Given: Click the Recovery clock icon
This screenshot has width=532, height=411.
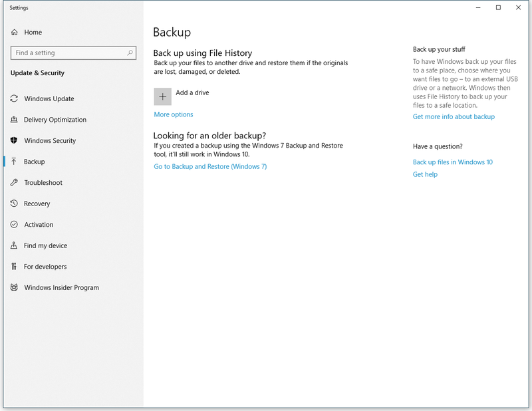Looking at the screenshot, I should (x=14, y=204).
